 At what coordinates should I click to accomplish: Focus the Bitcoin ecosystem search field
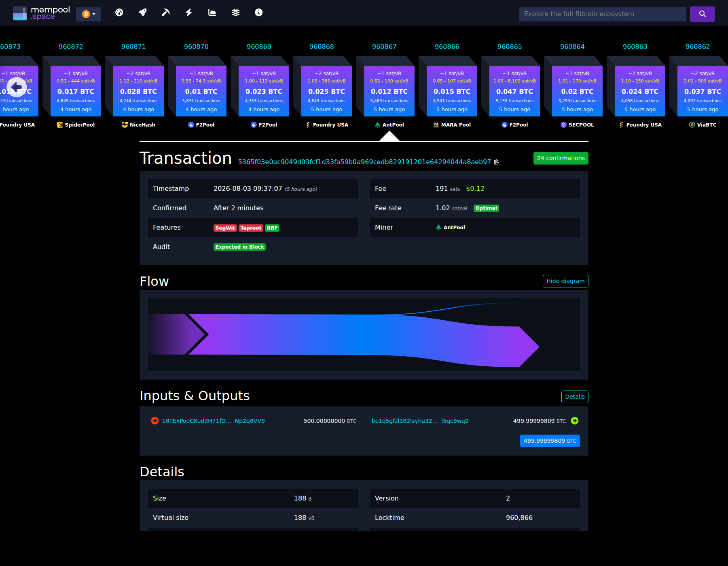click(603, 14)
